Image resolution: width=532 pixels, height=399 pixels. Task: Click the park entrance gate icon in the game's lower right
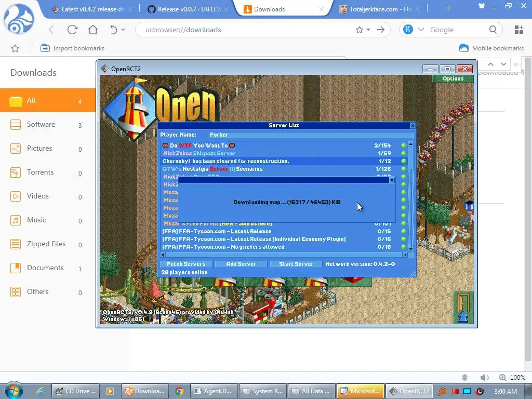(463, 308)
